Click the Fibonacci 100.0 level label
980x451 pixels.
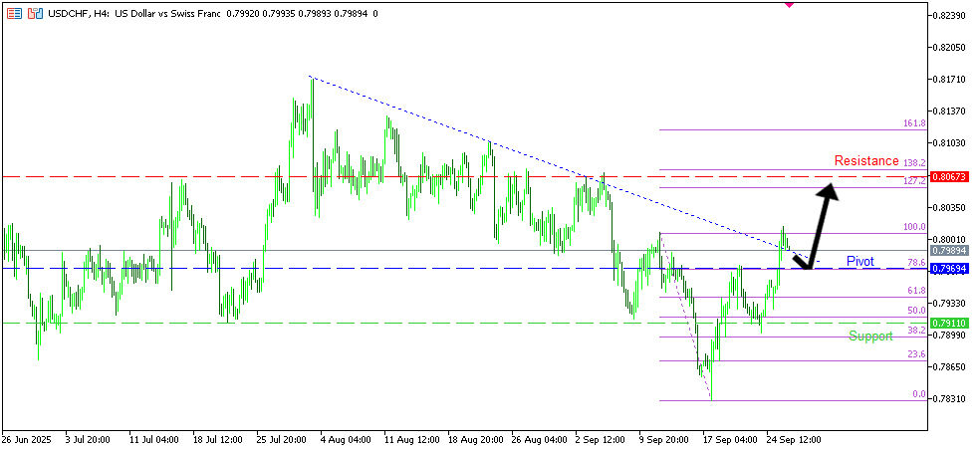tap(913, 227)
